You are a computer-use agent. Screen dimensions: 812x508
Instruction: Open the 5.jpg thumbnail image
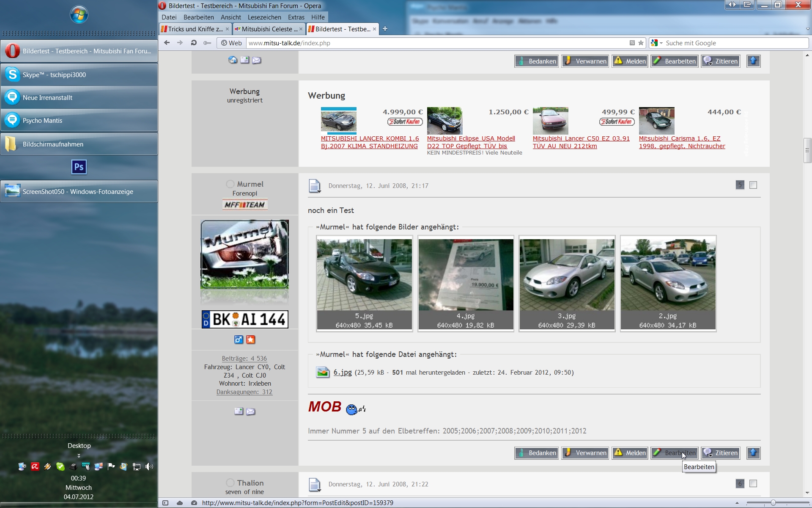tap(364, 284)
